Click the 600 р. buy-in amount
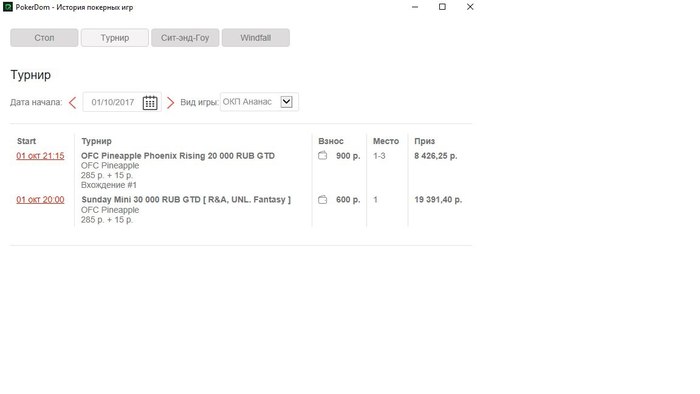 348,199
